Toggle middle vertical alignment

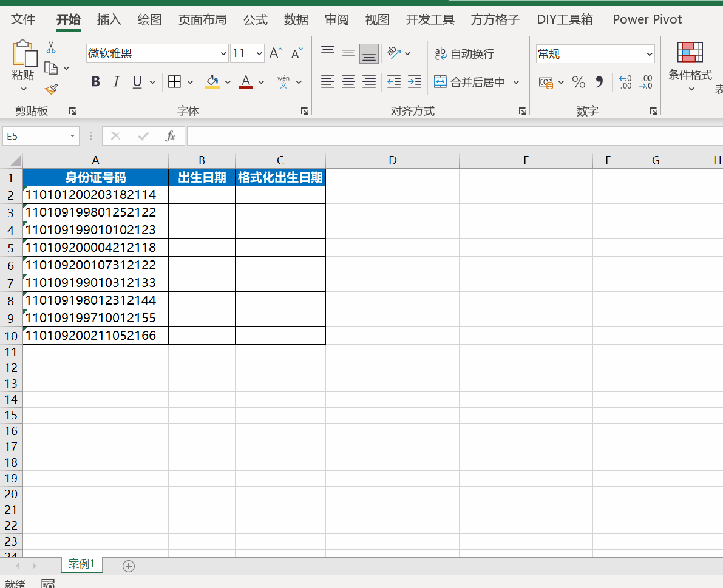point(348,53)
